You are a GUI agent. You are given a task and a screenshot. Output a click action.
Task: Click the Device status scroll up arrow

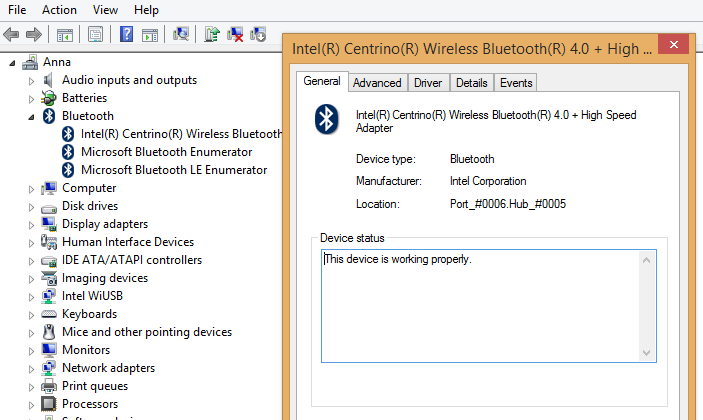[646, 260]
